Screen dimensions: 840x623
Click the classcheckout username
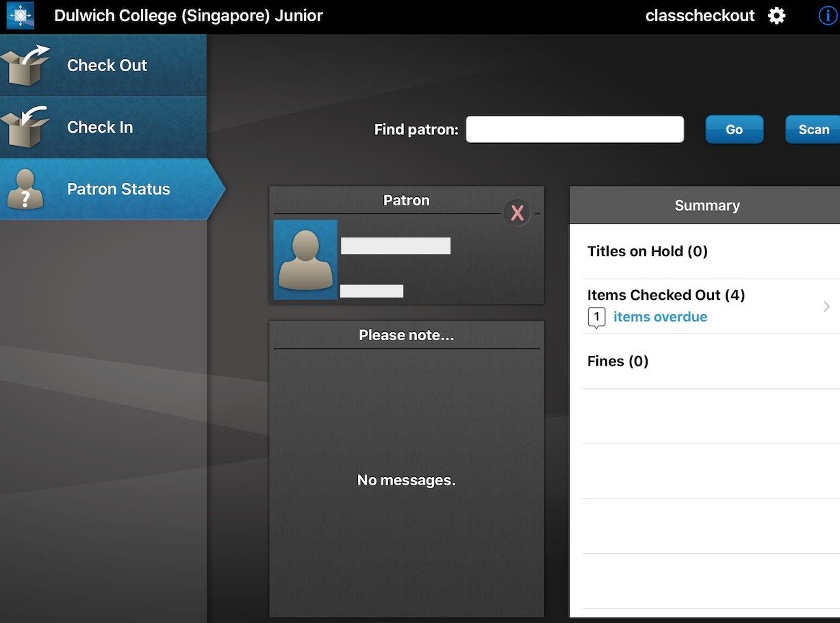coord(700,16)
